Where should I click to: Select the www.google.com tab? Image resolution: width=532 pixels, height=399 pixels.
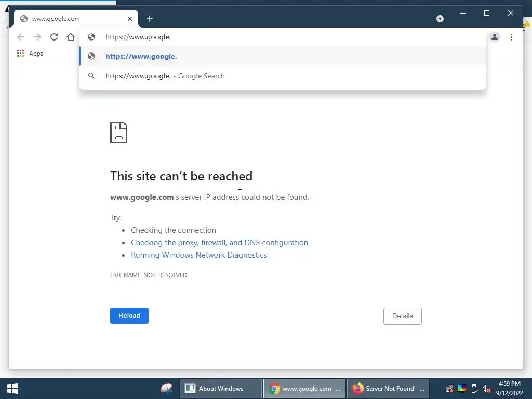pyautogui.click(x=75, y=19)
